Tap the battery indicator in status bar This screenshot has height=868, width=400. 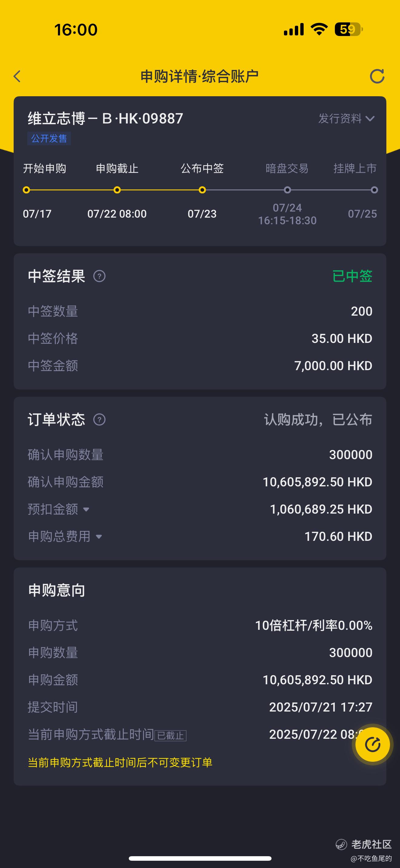click(x=349, y=29)
